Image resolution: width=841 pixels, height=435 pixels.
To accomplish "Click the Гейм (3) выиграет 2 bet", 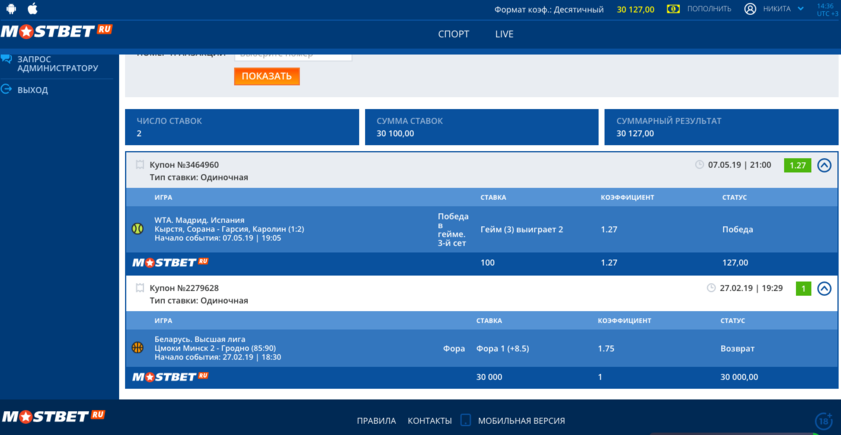I will 521,230.
